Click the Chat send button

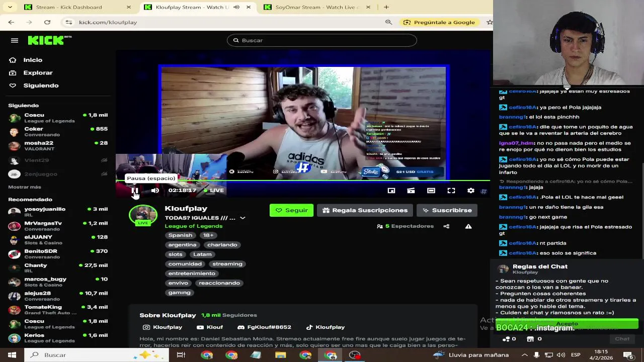[622, 339]
